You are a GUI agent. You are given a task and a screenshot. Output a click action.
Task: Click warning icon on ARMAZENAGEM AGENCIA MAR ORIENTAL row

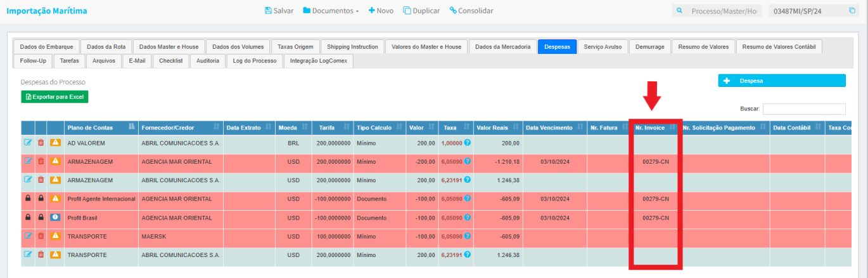(x=56, y=161)
